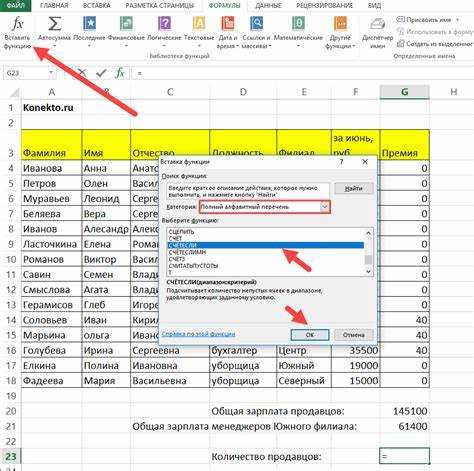Viewport: 474px width, 471px height.
Task: Open the Логические functions icon
Action: pos(164,24)
